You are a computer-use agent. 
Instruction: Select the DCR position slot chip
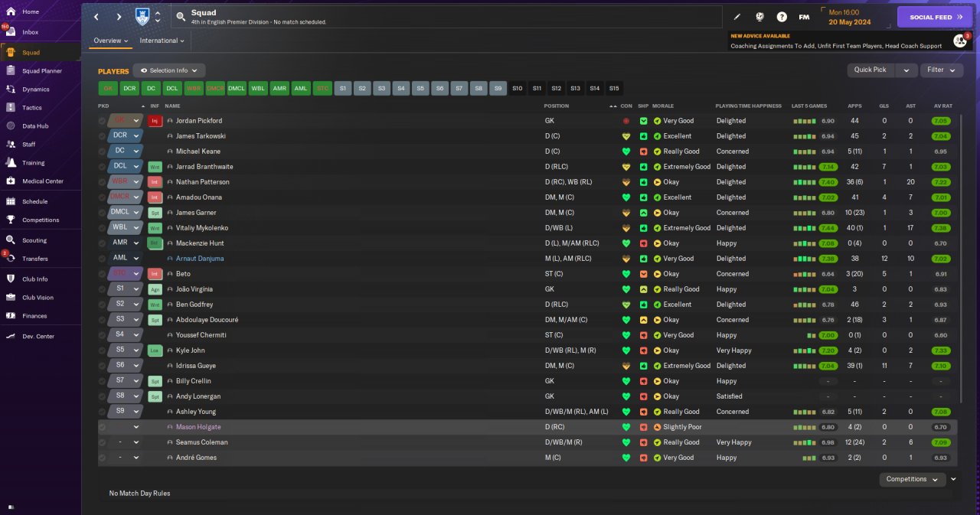click(129, 89)
